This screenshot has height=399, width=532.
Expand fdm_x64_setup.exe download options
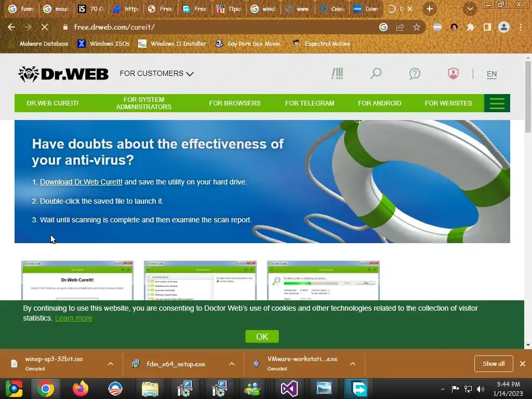pyautogui.click(x=232, y=364)
